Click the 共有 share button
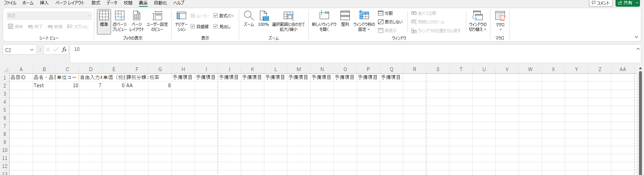Screen dimensions: 644x175 click(x=625, y=3)
